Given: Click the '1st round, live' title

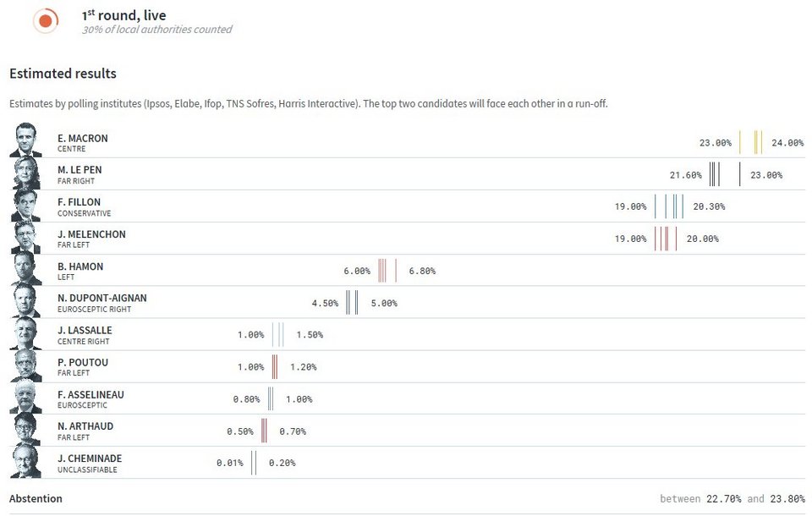Looking at the screenshot, I should pyautogui.click(x=123, y=15).
